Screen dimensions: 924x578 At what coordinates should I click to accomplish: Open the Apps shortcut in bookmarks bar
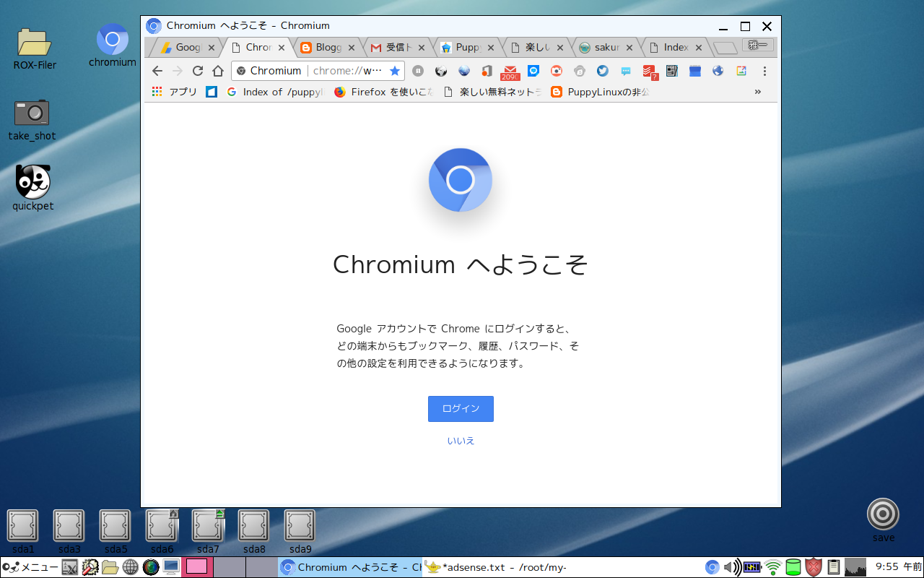coord(174,92)
